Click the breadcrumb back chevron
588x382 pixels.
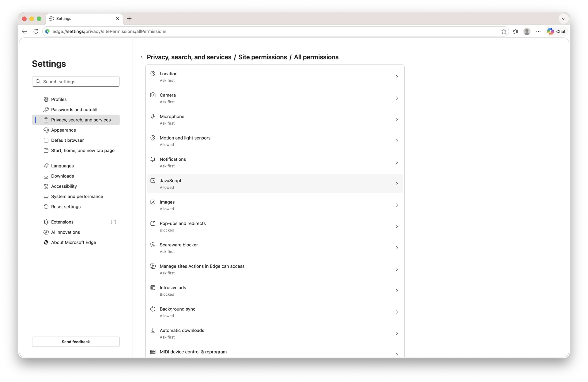pyautogui.click(x=141, y=57)
